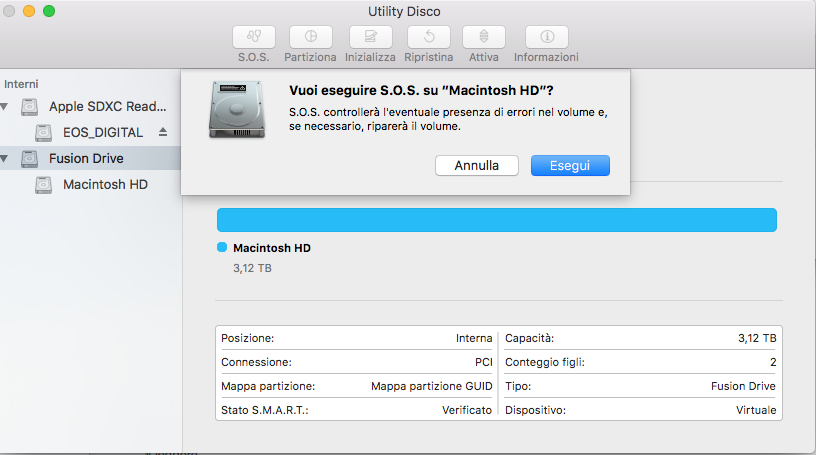Click the Posizione: label

pos(248,338)
